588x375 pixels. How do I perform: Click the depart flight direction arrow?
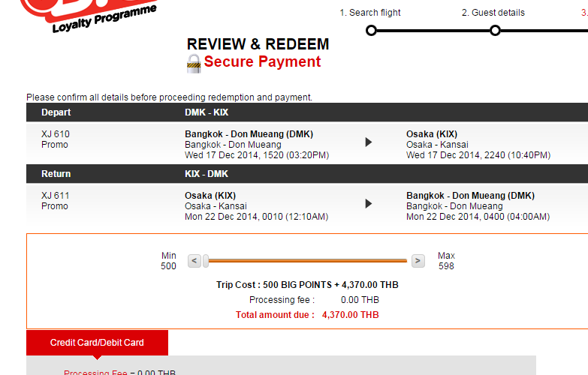(369, 142)
